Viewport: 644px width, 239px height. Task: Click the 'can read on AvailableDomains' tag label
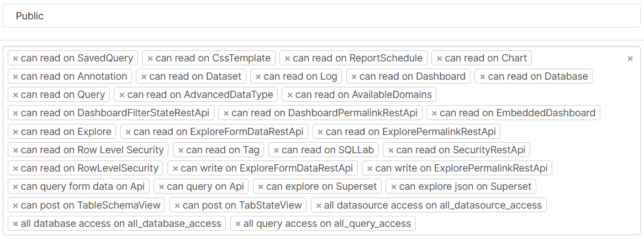(363, 95)
